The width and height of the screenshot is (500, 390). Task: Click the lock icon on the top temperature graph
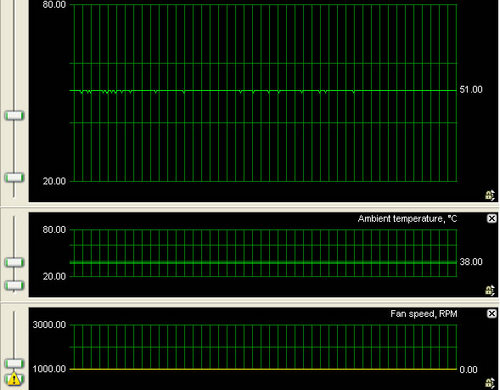[489, 195]
